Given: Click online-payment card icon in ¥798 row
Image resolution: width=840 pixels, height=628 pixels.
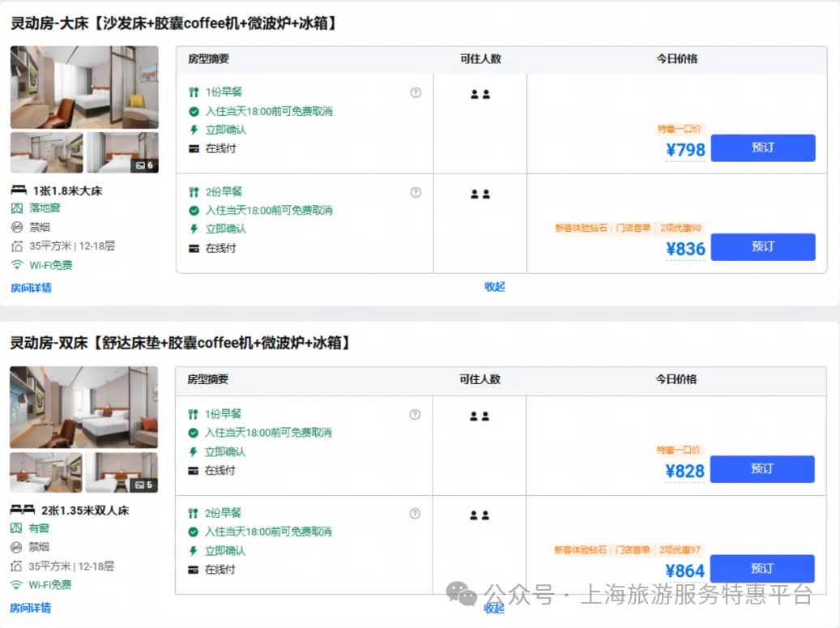Looking at the screenshot, I should pos(194,149).
